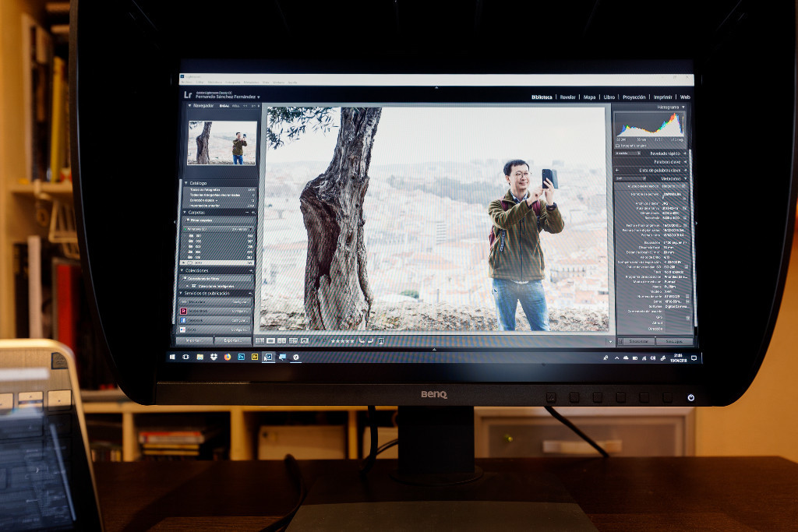The height and width of the screenshot is (532, 798).
Task: Click the Flickr publish service icon
Action: 182,329
